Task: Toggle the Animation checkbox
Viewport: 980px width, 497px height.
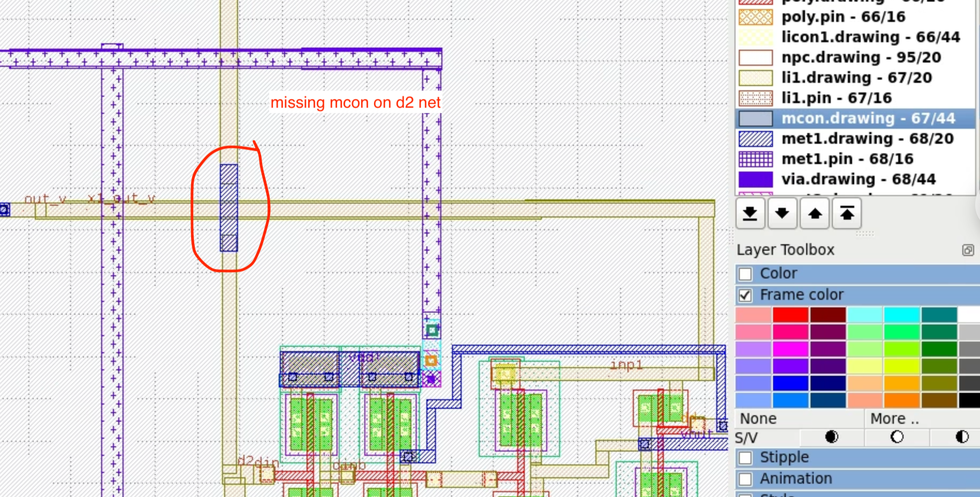Action: [x=746, y=479]
